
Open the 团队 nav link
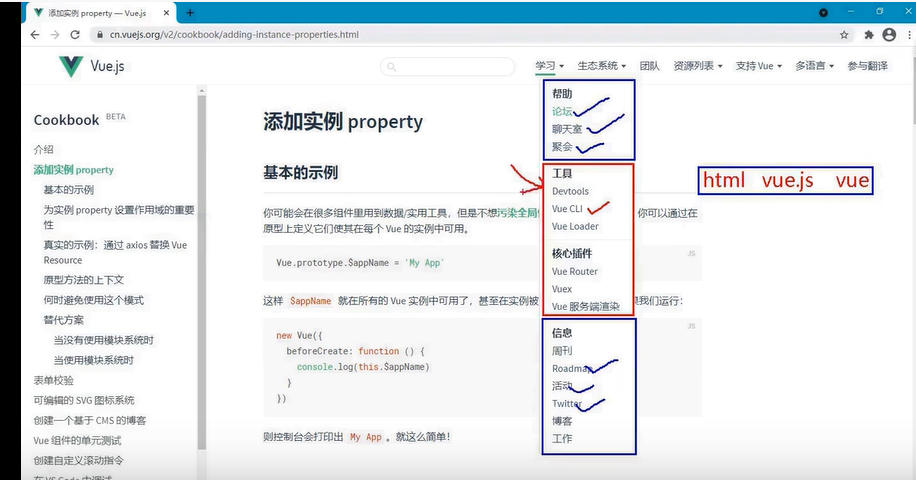(x=650, y=66)
